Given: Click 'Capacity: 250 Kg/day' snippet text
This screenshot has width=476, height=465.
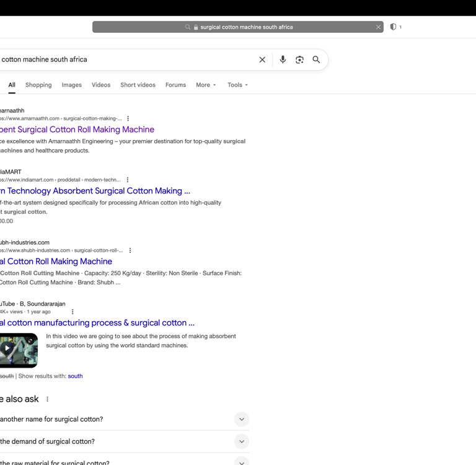Looking at the screenshot, I should [113, 273].
